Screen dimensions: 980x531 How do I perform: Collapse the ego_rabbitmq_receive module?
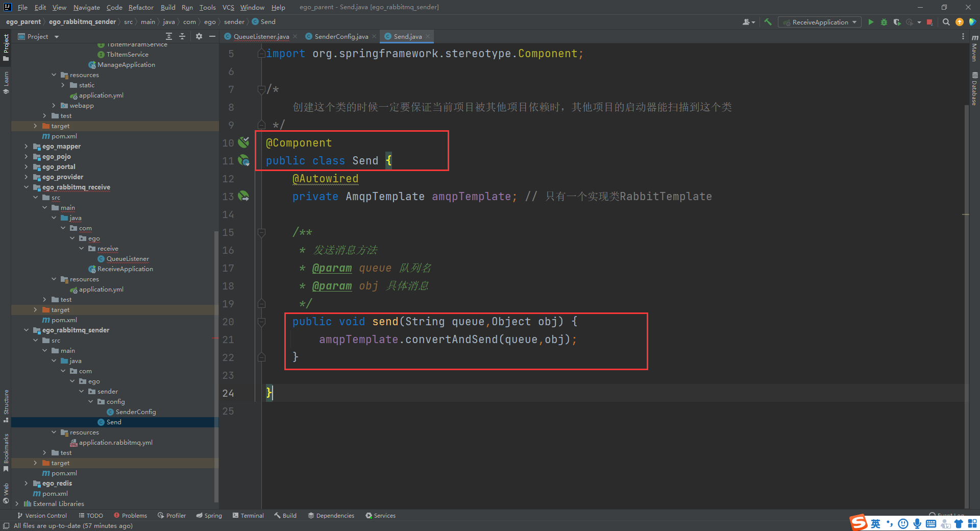click(x=26, y=187)
